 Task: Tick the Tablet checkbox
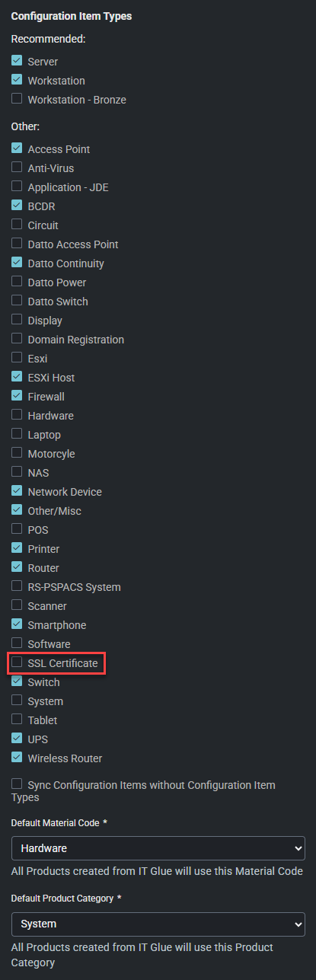tap(17, 720)
